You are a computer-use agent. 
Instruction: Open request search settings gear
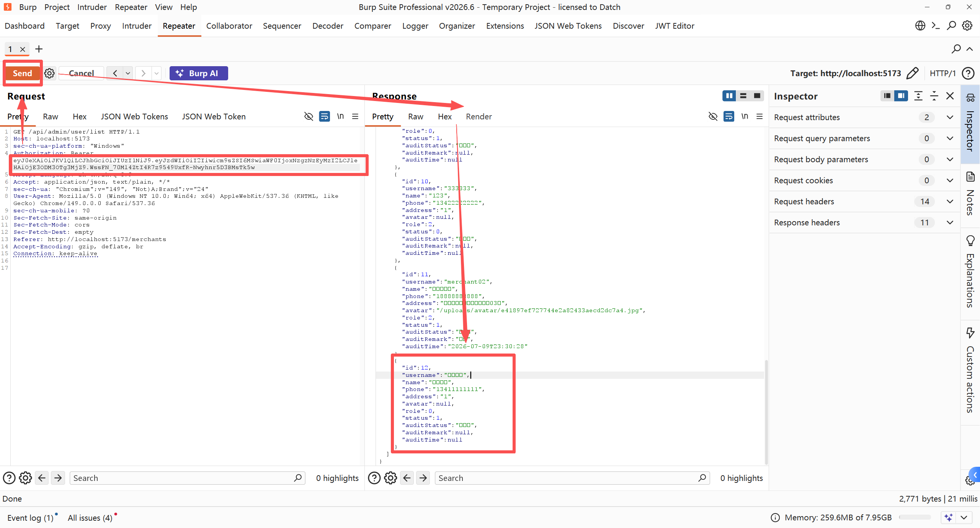25,478
